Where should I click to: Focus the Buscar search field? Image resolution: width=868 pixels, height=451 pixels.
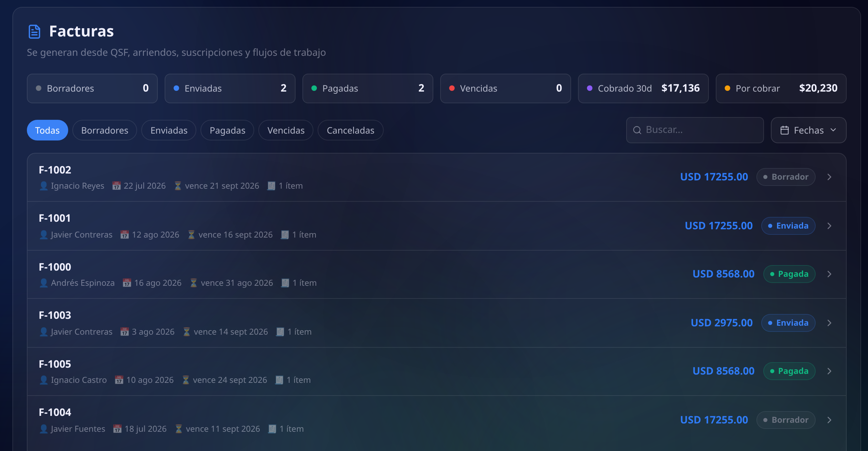click(x=695, y=130)
